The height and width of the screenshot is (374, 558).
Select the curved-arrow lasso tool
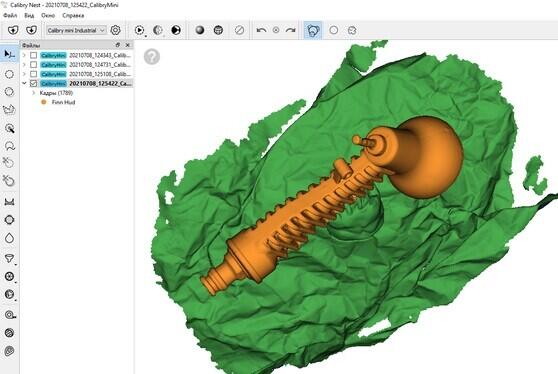[9, 146]
